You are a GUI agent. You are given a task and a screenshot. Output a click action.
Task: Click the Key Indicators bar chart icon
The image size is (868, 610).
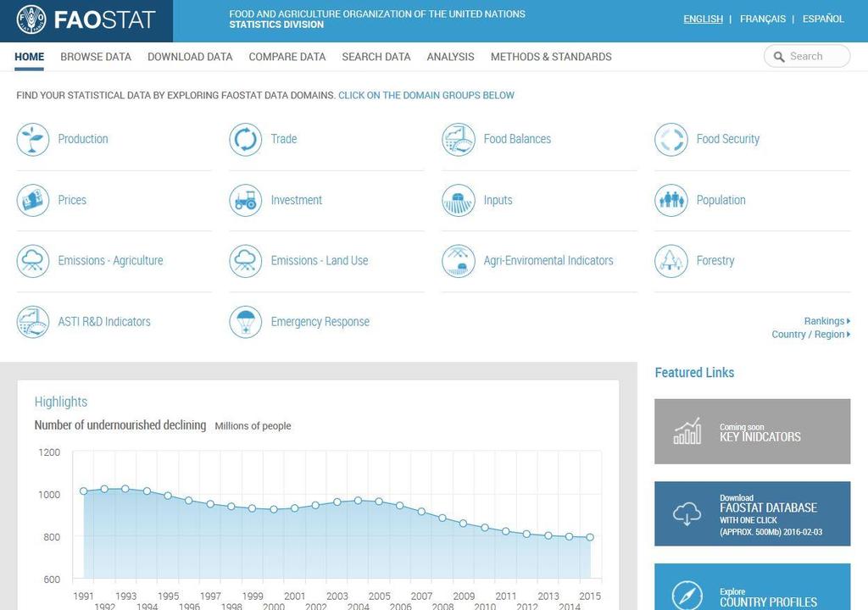687,431
